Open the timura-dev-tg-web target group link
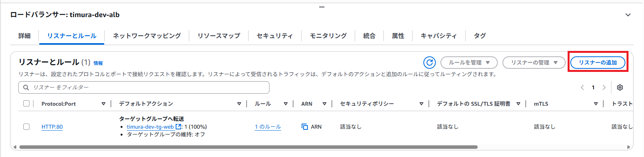 click(x=150, y=127)
